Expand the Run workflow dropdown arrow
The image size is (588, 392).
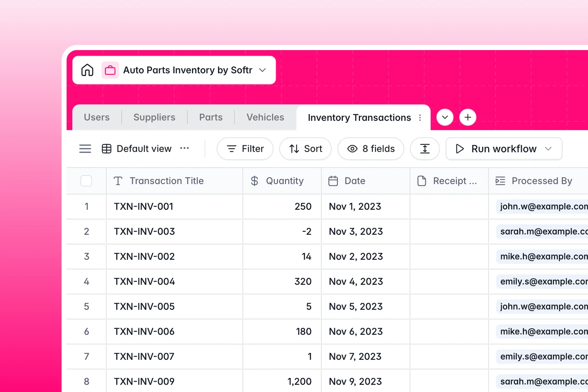click(548, 149)
